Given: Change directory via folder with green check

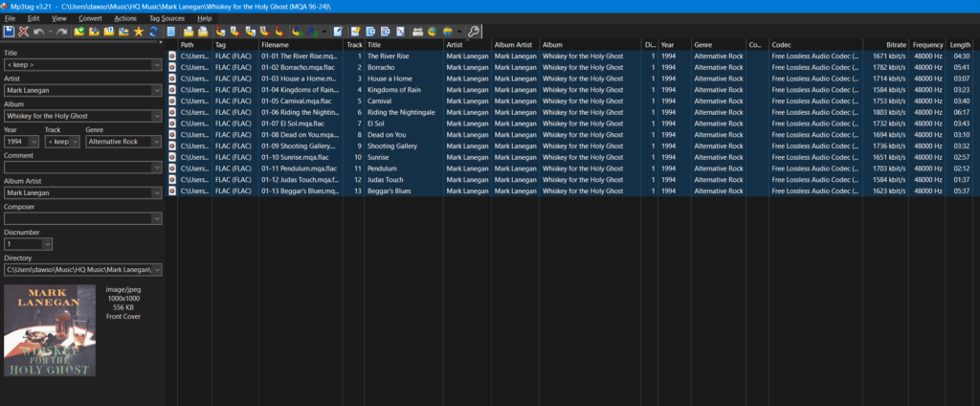Looking at the screenshot, I should click(x=79, y=32).
